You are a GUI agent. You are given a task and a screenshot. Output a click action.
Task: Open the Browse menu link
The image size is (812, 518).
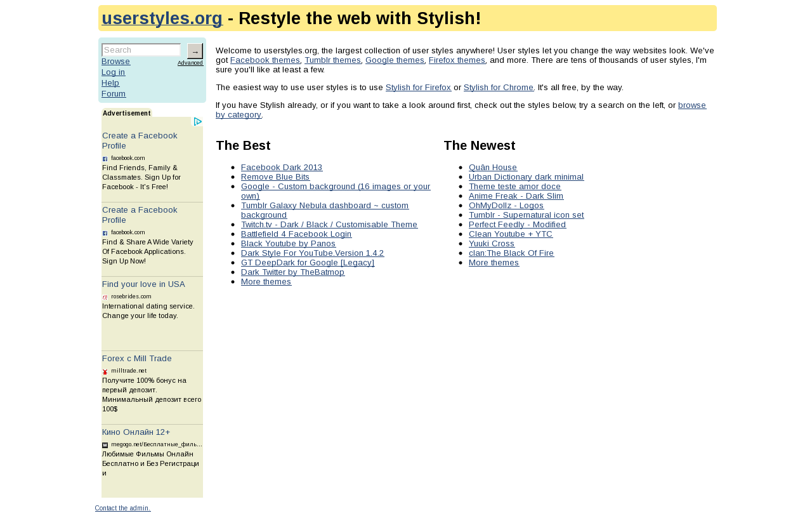point(116,62)
